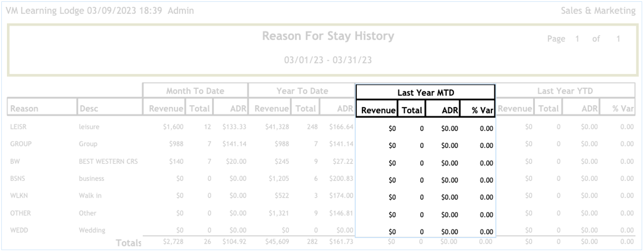Image resolution: width=644 pixels, height=251 pixels.
Task: Click the Reason column header
Action: 24,109
